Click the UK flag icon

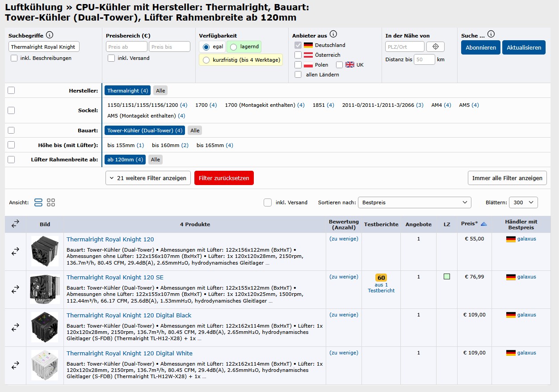tap(350, 65)
